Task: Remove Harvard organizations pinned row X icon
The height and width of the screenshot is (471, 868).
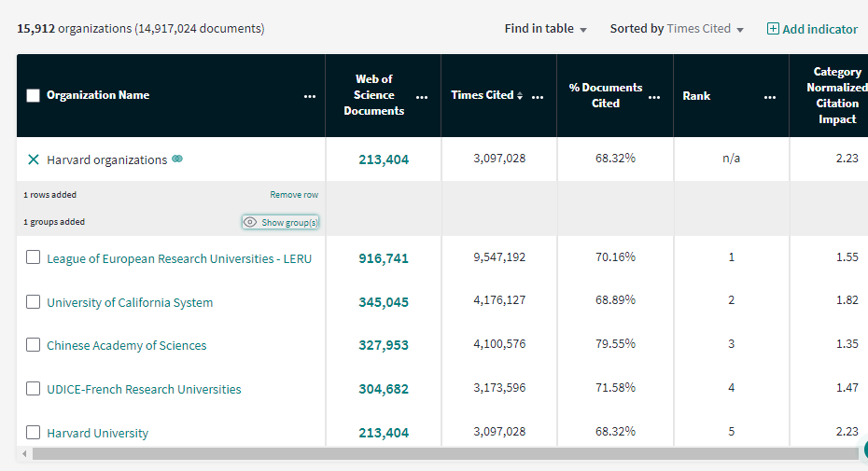Action: point(34,159)
